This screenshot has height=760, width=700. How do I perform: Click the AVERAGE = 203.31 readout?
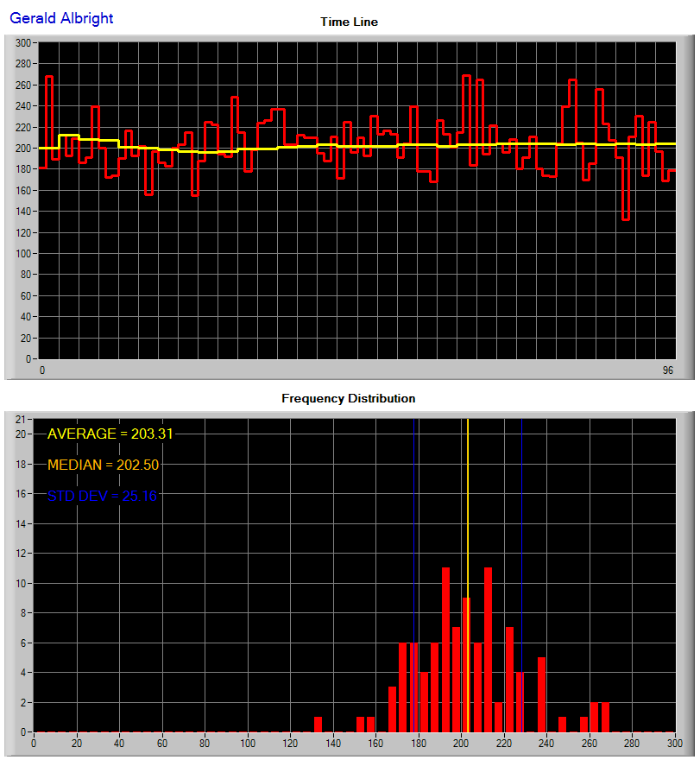(x=110, y=434)
